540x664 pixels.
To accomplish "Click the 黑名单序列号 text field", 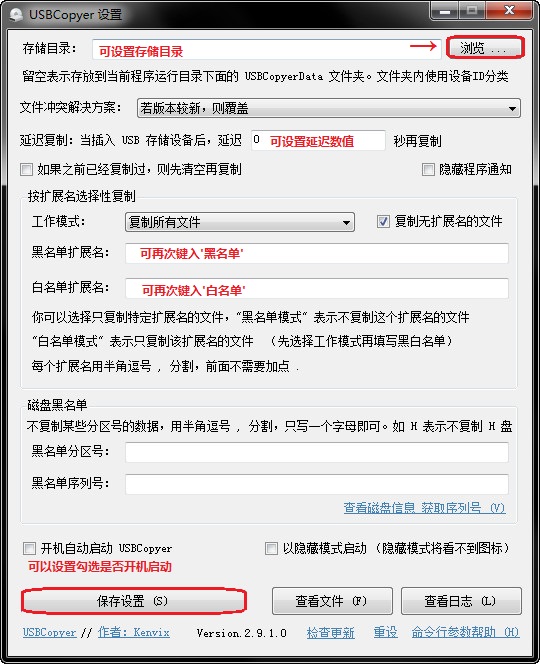I will click(x=317, y=484).
